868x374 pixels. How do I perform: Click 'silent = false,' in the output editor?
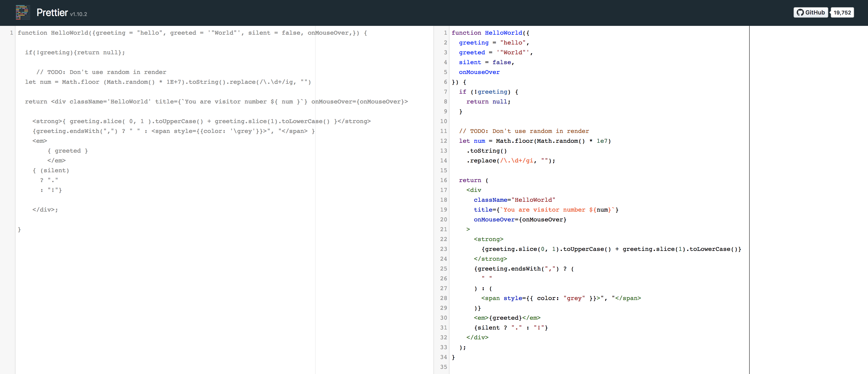(x=486, y=62)
